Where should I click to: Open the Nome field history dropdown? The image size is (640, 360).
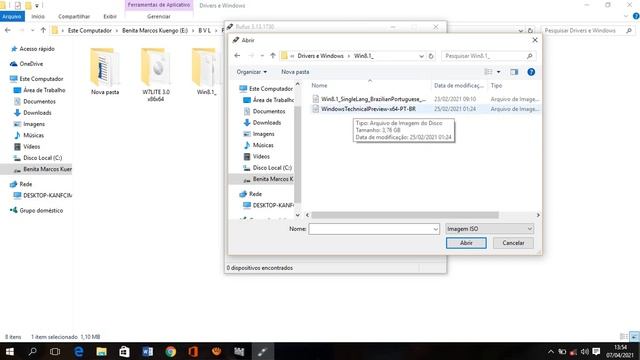(x=436, y=229)
